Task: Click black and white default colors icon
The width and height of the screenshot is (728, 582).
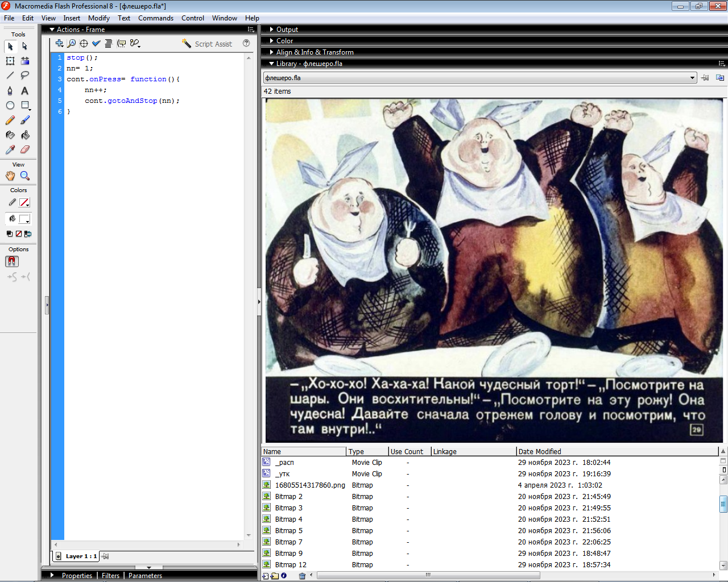Action: [x=10, y=234]
